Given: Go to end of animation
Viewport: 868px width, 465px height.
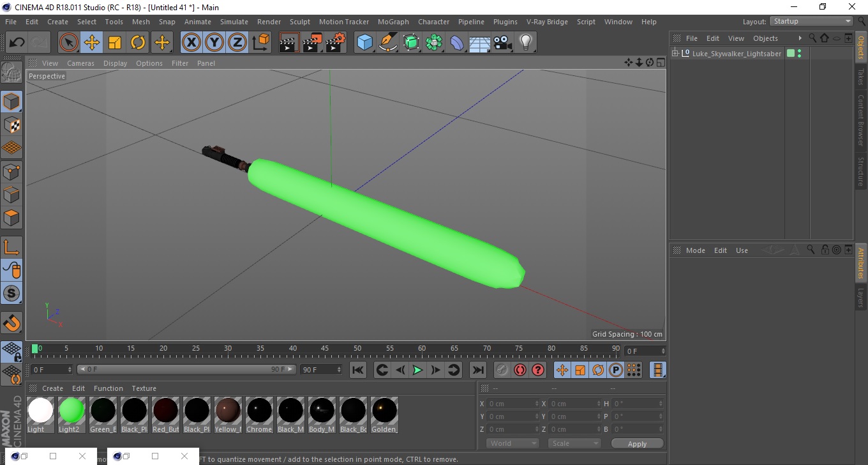Looking at the screenshot, I should click(x=478, y=370).
